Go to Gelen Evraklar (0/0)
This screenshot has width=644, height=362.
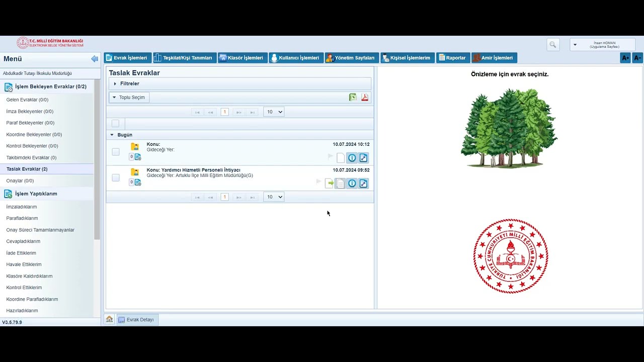pos(27,100)
